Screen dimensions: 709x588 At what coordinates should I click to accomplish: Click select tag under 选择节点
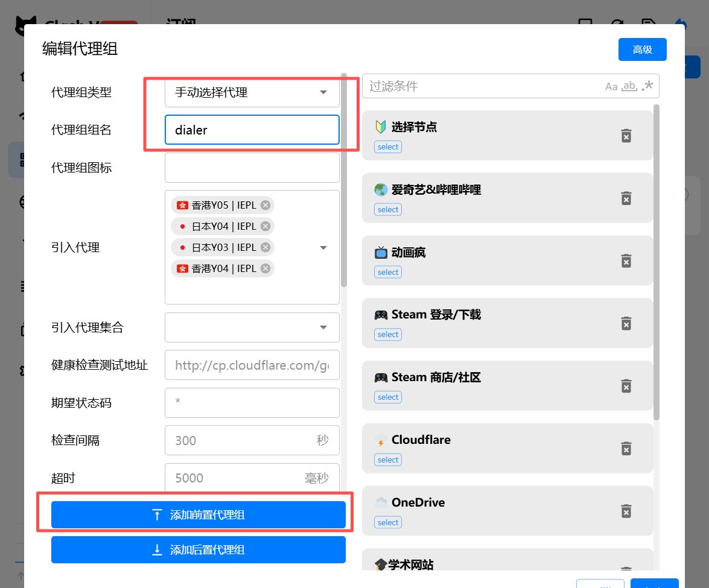tap(388, 147)
